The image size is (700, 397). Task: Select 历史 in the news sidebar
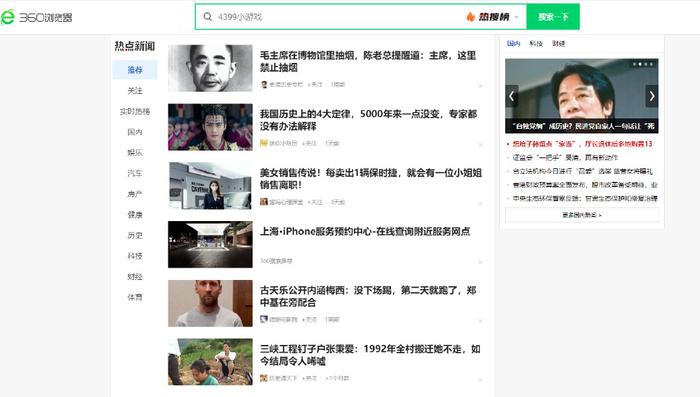pos(135,235)
